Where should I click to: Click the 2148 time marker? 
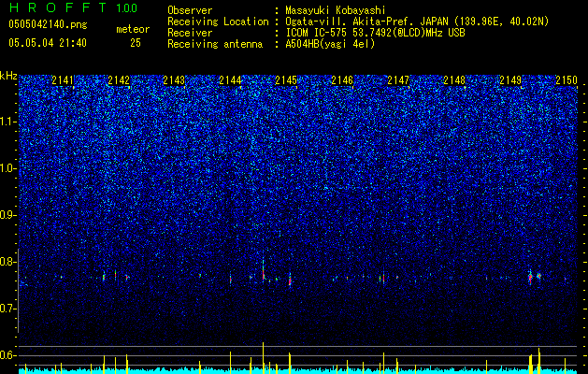click(454, 80)
